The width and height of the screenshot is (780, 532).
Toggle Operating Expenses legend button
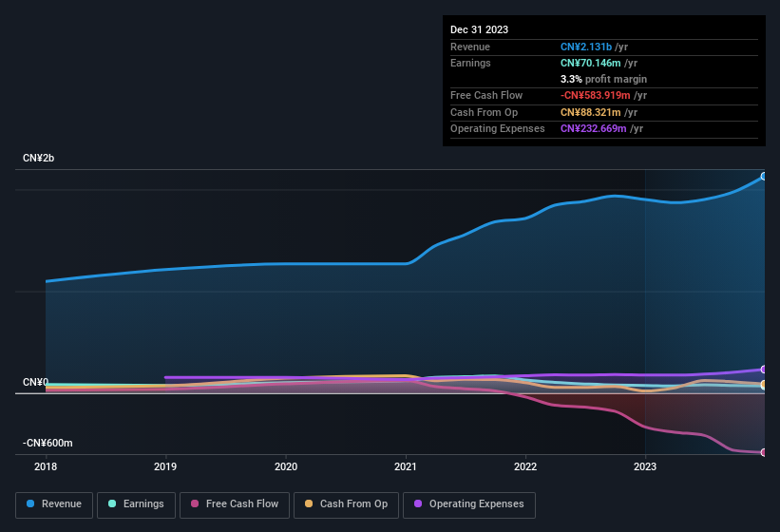(x=468, y=504)
